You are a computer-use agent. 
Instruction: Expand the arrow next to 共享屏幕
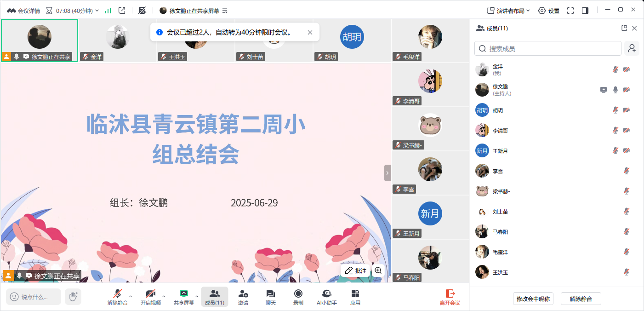(x=197, y=296)
